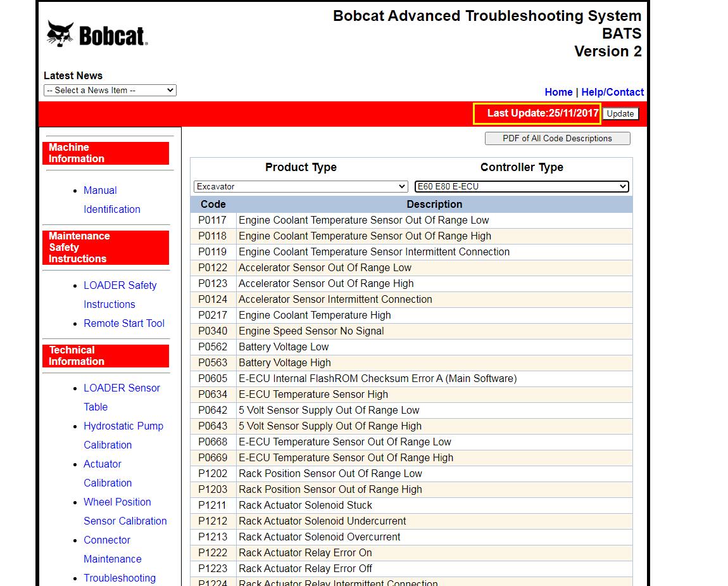Select code P1212 in the table
This screenshot has height=586, width=728.
point(213,521)
